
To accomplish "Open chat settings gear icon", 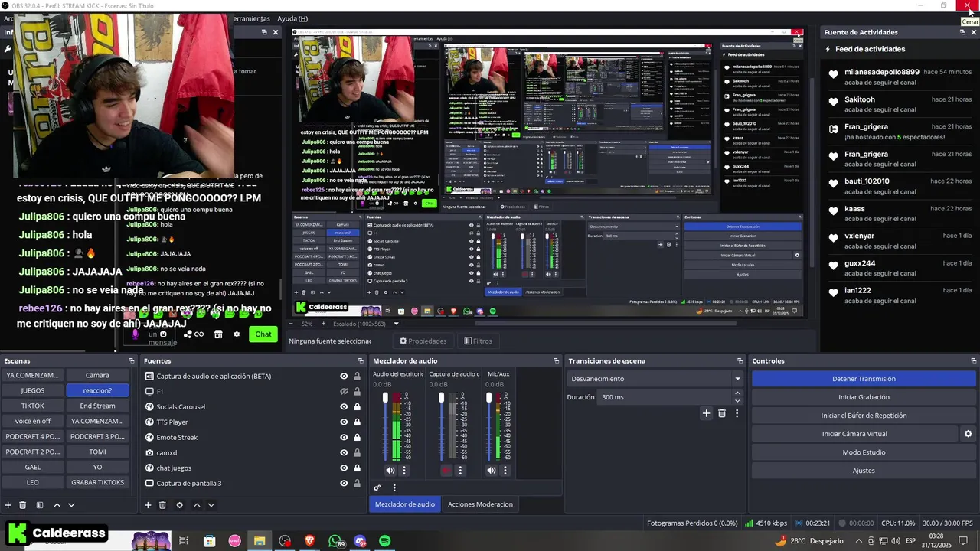I will (237, 334).
